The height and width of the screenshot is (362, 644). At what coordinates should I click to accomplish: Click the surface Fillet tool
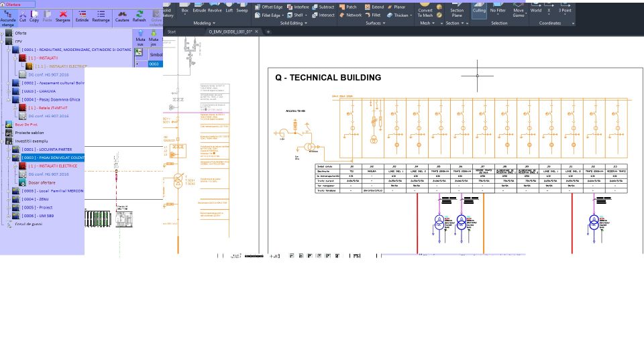(x=373, y=15)
